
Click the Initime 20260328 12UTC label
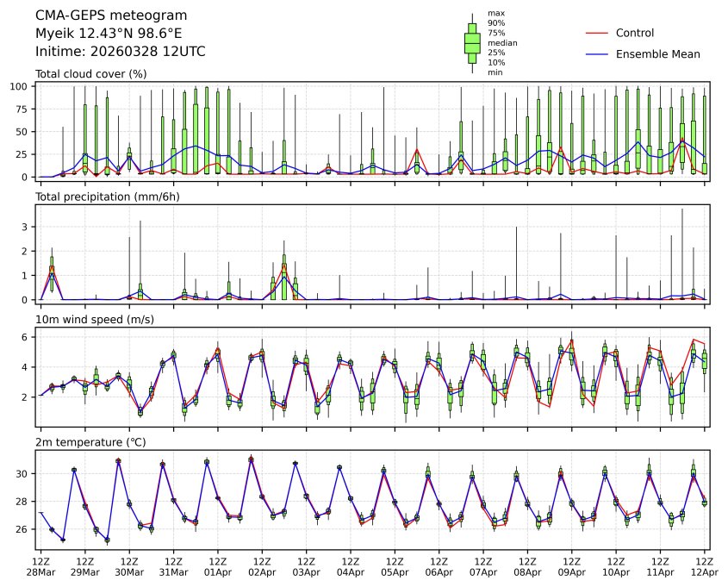click(120, 52)
